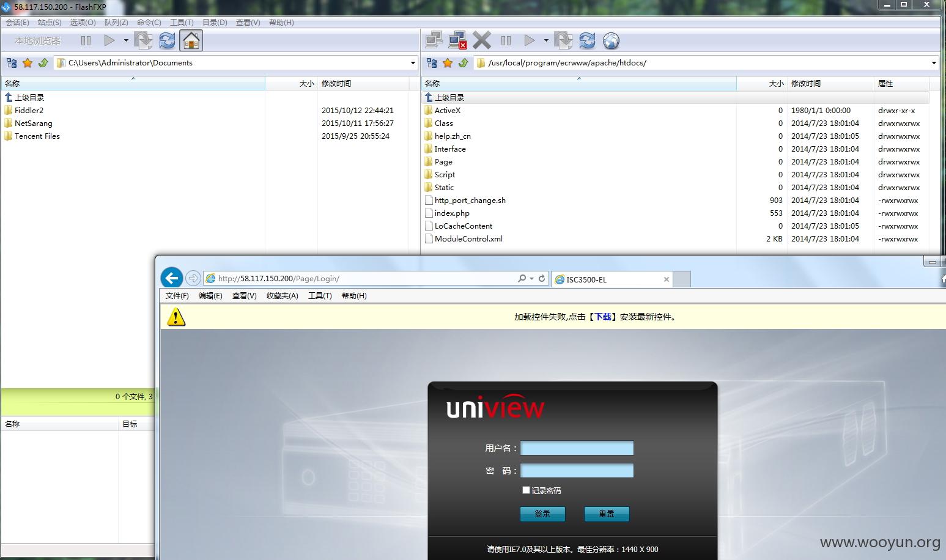Sort local list by 修改时间 column
Viewport: 946px width, 560px height.
pyautogui.click(x=363, y=83)
